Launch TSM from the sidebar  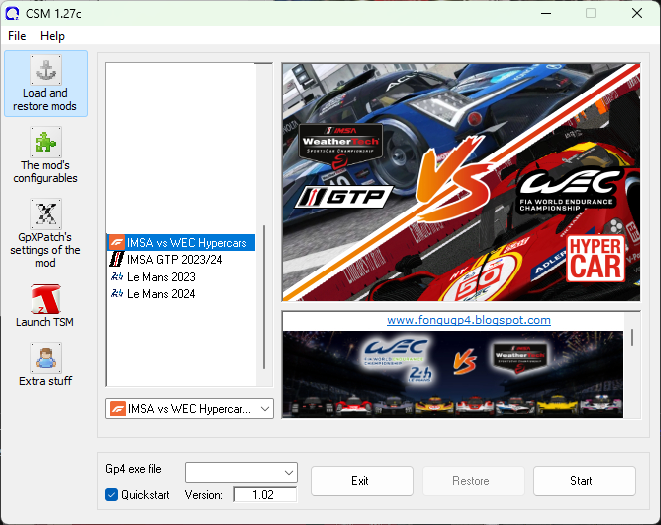click(x=46, y=306)
